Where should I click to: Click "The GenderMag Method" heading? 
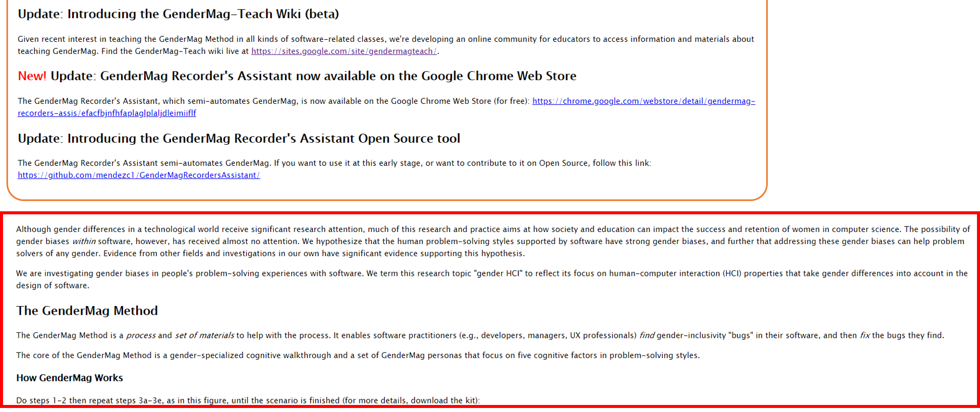pos(87,311)
